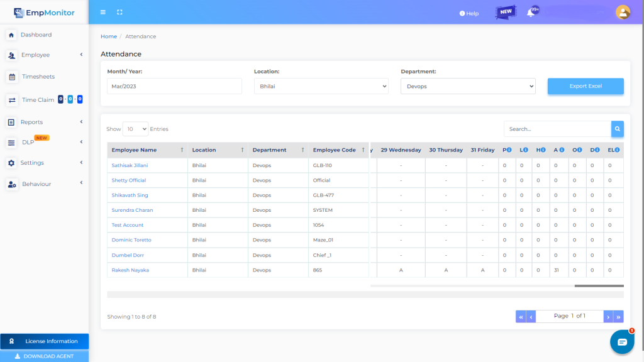This screenshot has height=362, width=644.
Task: Open the Show entries dropdown
Action: tap(135, 129)
